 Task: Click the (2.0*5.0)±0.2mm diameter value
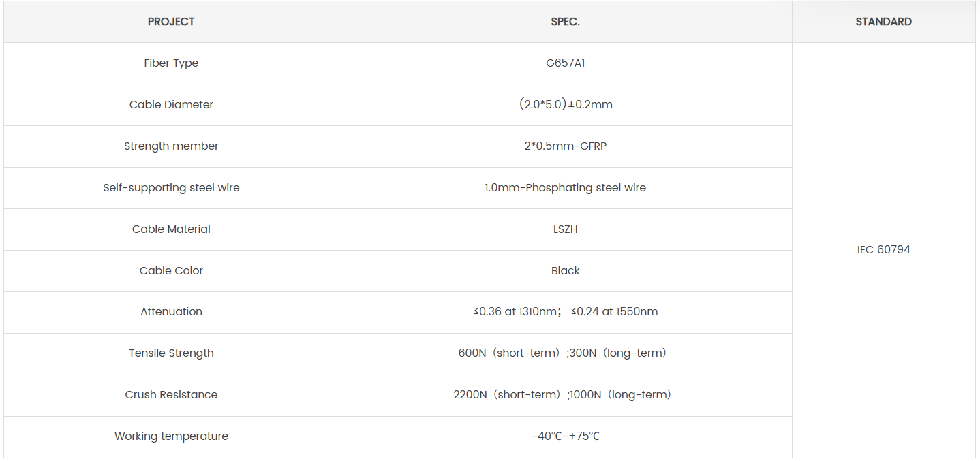click(565, 105)
